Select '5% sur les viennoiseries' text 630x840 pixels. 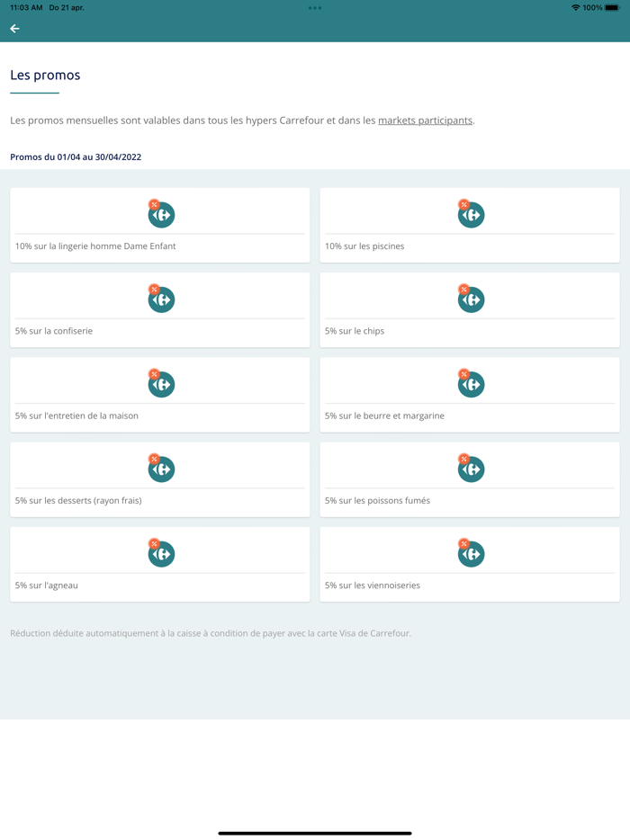point(373,585)
